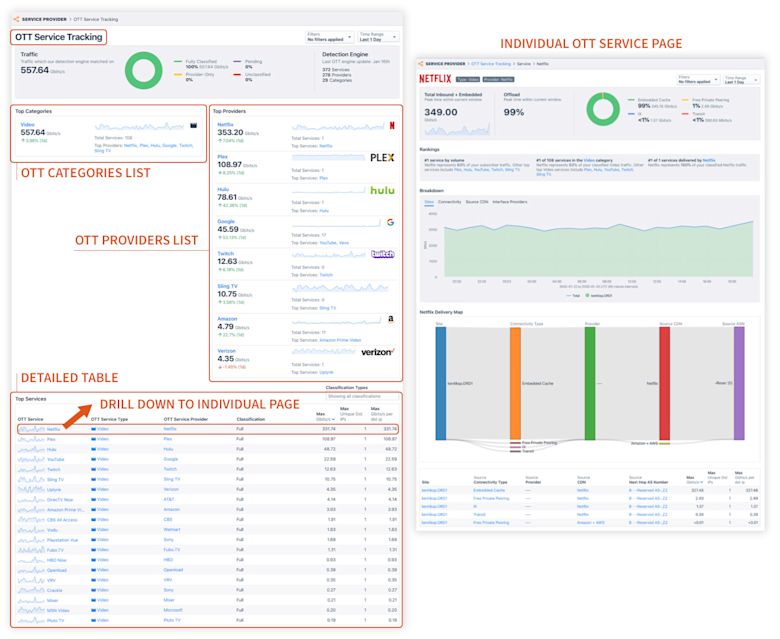This screenshot has height=639, width=780.
Task: Click the AT&T provider link in Top Services table
Action: click(x=169, y=499)
